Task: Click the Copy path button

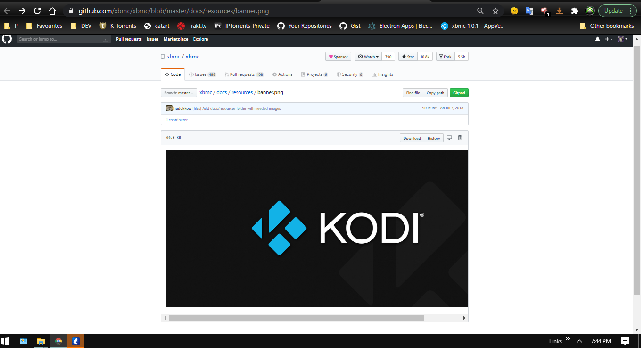Action: [435, 93]
